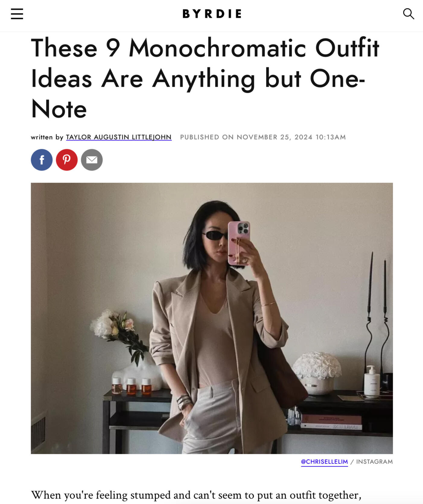Click the black sunglasses in the photo
423x504 pixels.
click(215, 235)
